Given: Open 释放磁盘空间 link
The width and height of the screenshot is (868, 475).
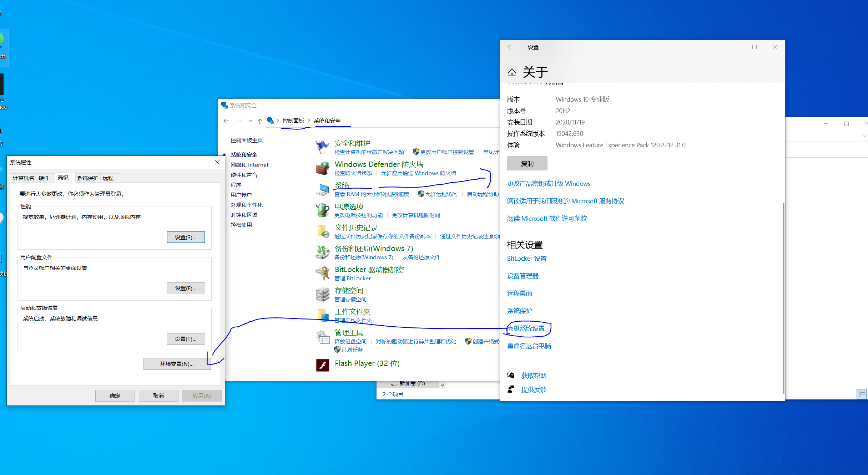Looking at the screenshot, I should (x=350, y=341).
